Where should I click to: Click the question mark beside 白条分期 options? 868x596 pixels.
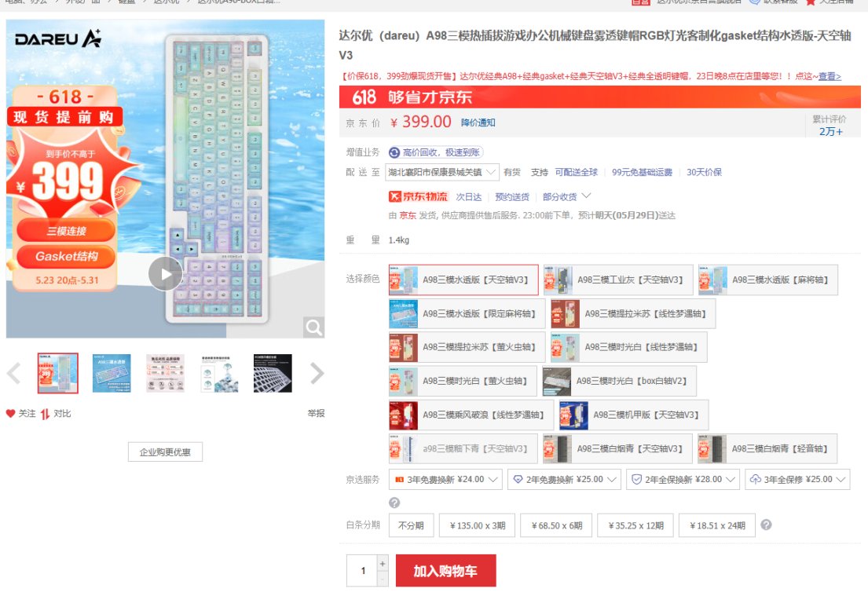[766, 525]
